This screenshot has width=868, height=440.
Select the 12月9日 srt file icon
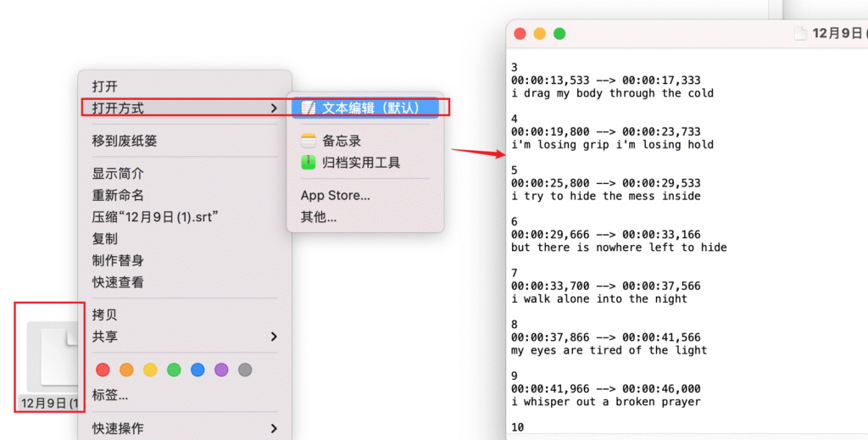[x=53, y=357]
